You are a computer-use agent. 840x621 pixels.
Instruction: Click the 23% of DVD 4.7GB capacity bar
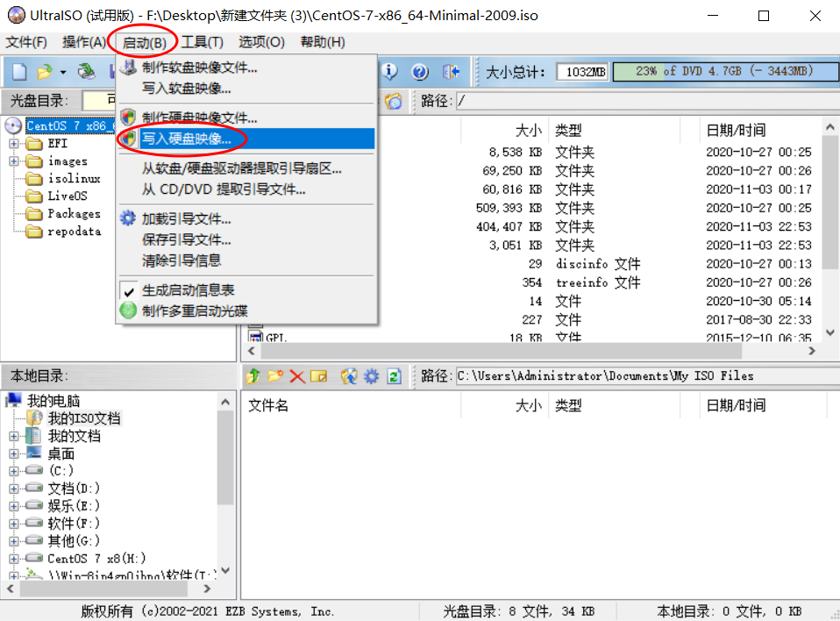click(725, 71)
